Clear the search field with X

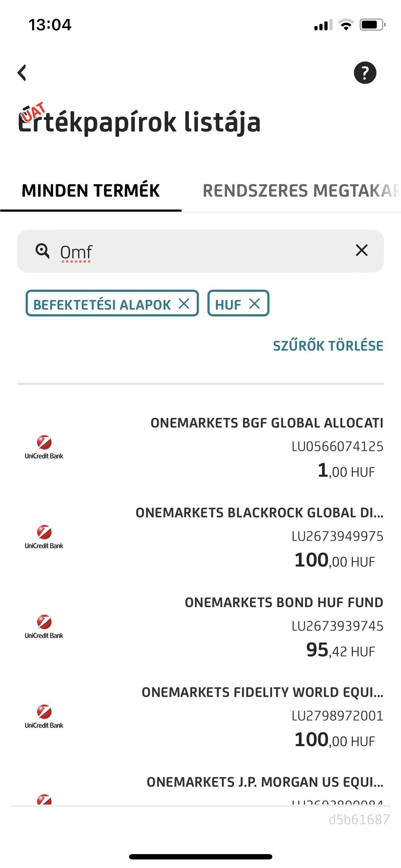click(361, 250)
